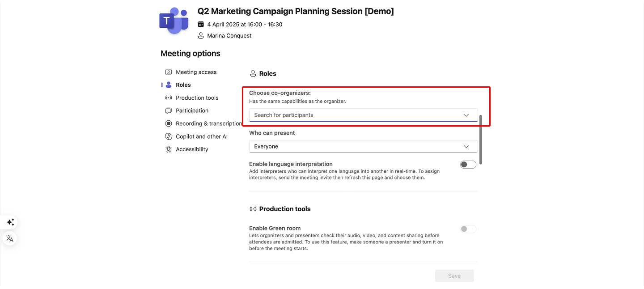Click the Participation speech bubble icon

(168, 110)
